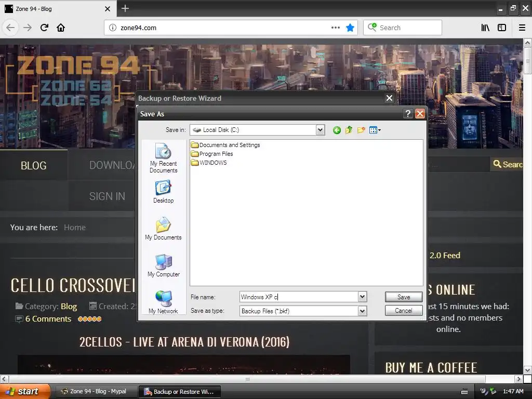
Task: Click the File name text field
Action: 299,297
